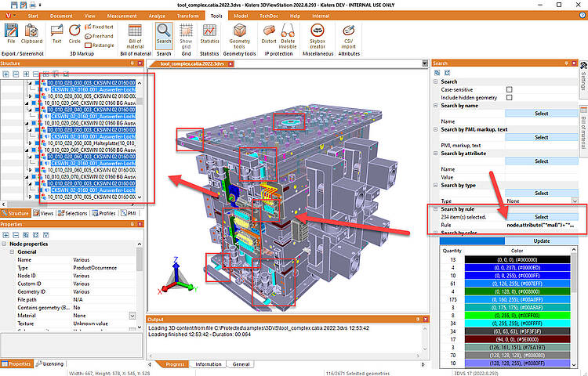Open the Measurement ribbon tab
Viewport: 588px width, 376px height.
tap(122, 16)
